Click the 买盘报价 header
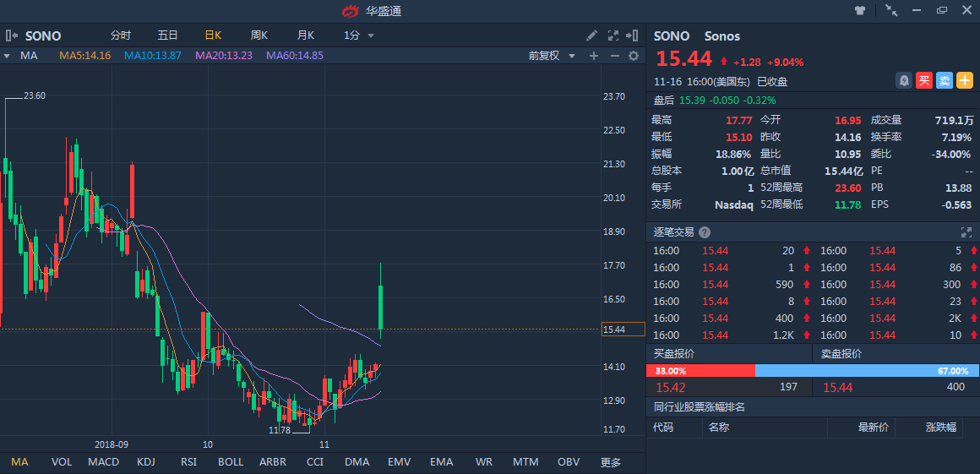Image resolution: width=980 pixels, height=474 pixels. point(674,354)
